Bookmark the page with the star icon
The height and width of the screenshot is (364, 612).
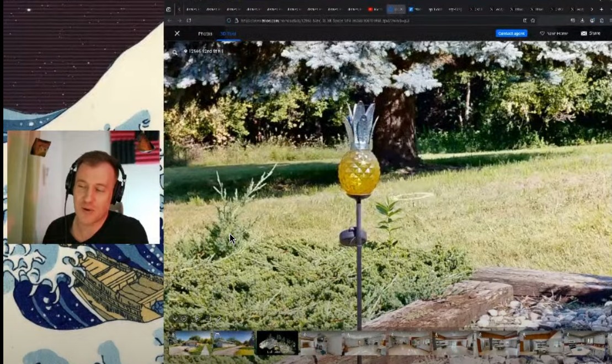point(533,20)
